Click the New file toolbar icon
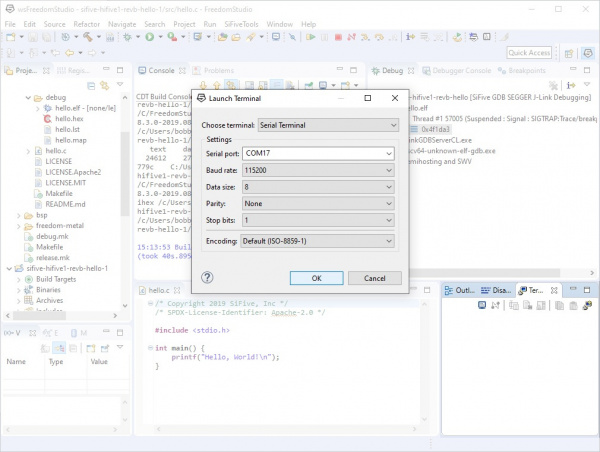This screenshot has height=452, width=600. click(11, 37)
